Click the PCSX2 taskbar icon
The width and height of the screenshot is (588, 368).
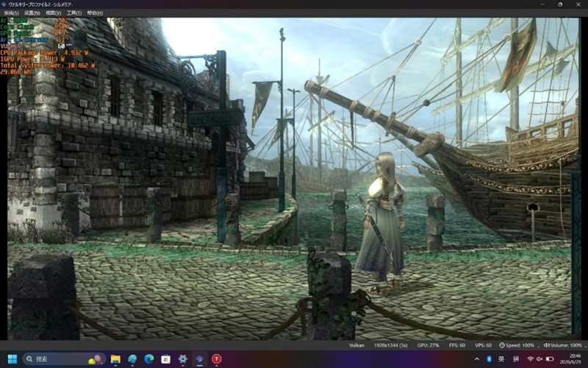(199, 359)
